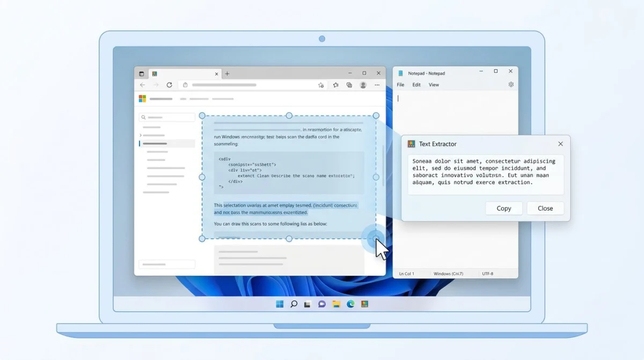
Task: Close the current browser tab
Action: click(x=217, y=74)
